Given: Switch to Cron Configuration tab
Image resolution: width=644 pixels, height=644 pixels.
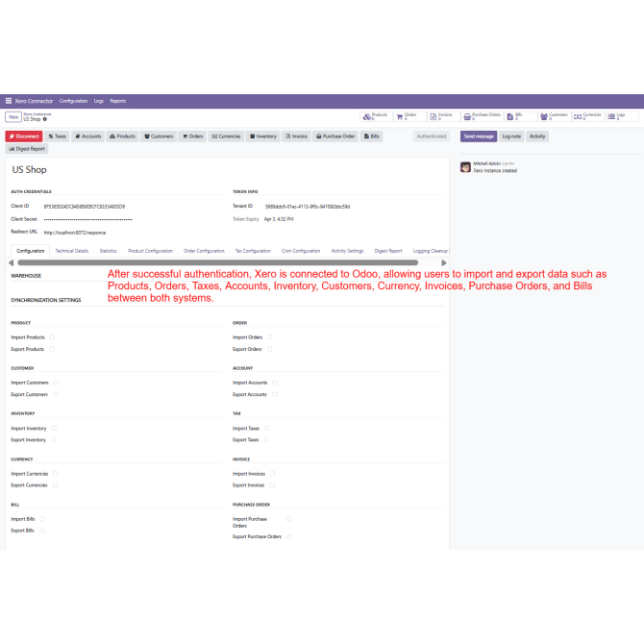Looking at the screenshot, I should (x=301, y=251).
